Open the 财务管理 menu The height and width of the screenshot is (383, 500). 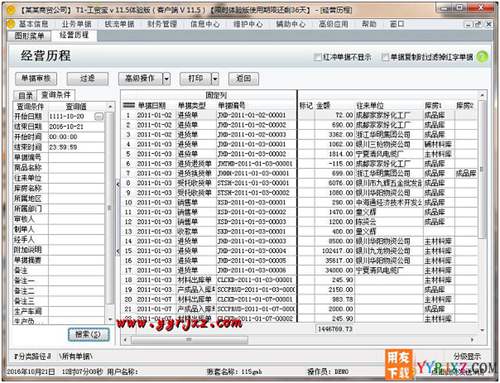tap(162, 24)
